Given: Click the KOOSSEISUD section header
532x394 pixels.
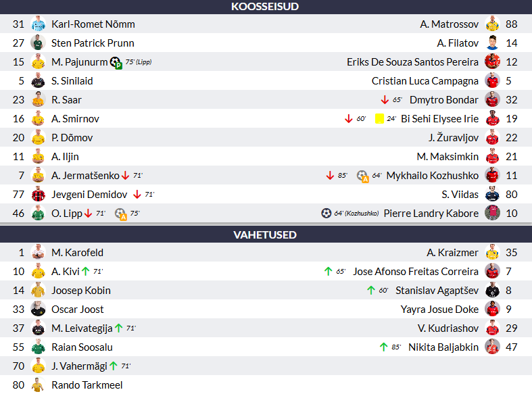Looking at the screenshot, I should pyautogui.click(x=266, y=7).
